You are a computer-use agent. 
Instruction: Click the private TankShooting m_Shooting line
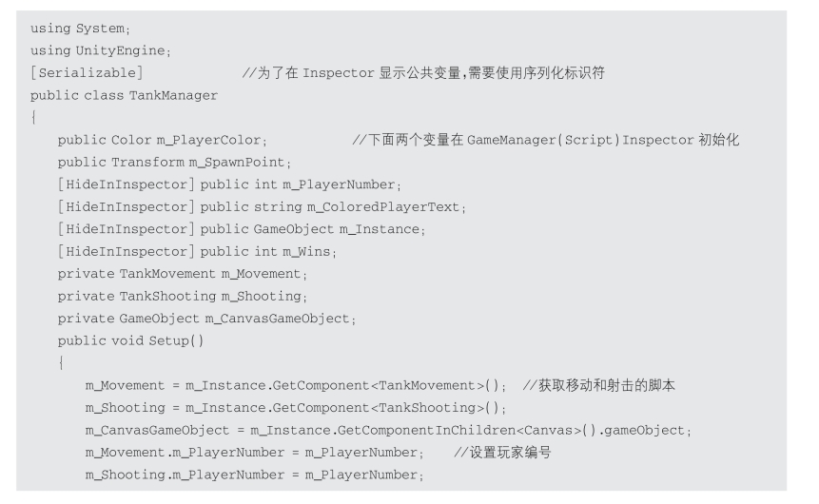[183, 296]
